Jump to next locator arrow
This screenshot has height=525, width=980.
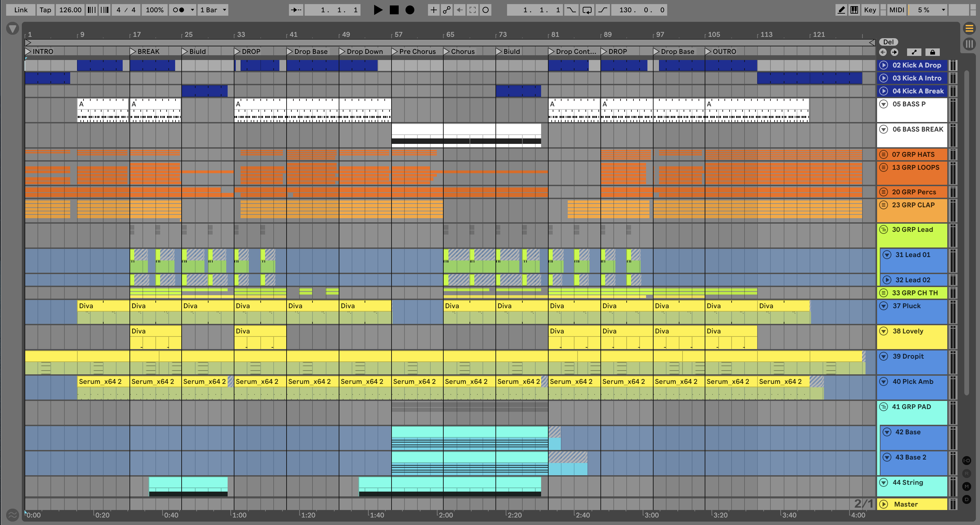[894, 52]
